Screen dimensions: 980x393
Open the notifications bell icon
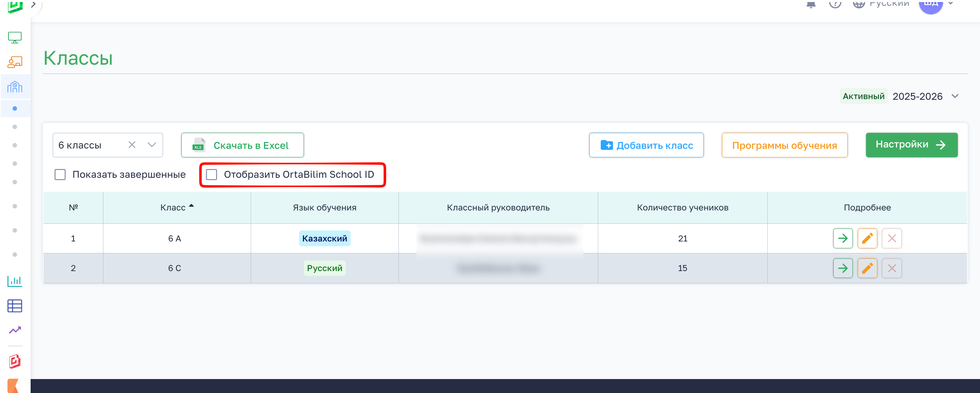pos(811,4)
